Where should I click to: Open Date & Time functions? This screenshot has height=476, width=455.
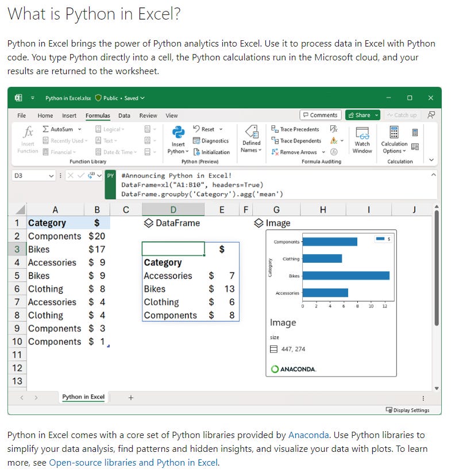pyautogui.click(x=116, y=152)
